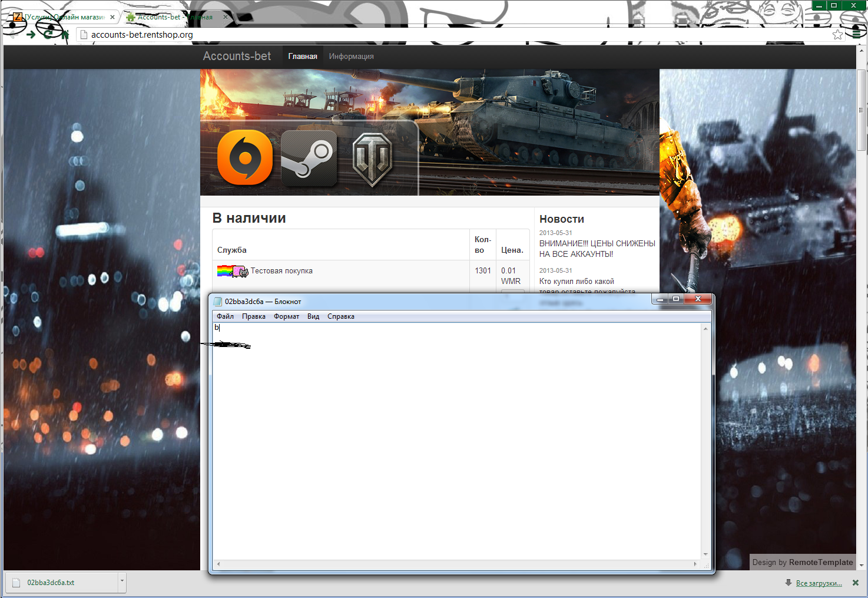Switch to the Accounts-bet Главная browser tab
Screen dimensions: 868x598
tap(174, 17)
